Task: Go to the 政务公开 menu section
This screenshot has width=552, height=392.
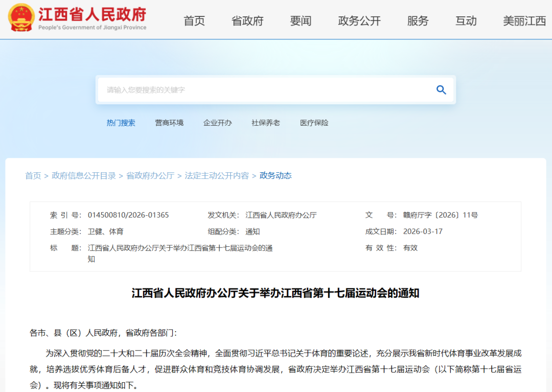Action: pos(359,21)
